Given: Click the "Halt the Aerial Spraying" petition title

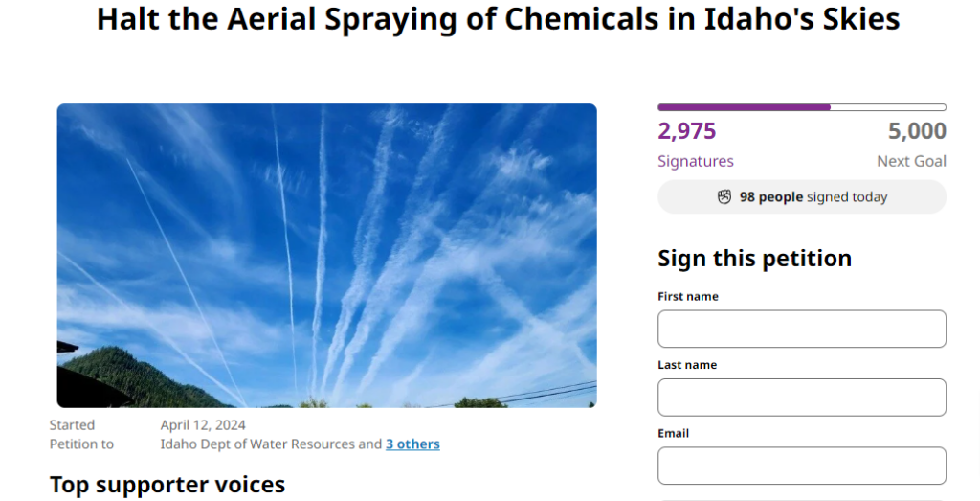Looking at the screenshot, I should 498,19.
